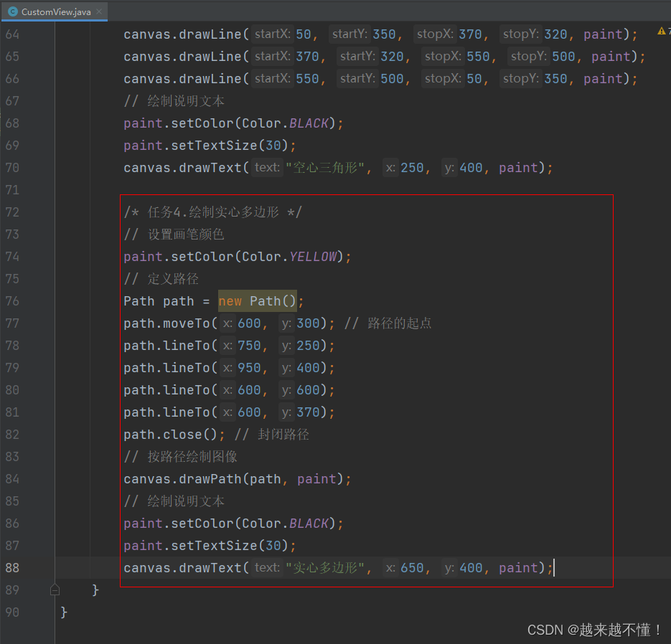Click the comment '// 路径的起点'
The width and height of the screenshot is (671, 644).
tap(388, 323)
